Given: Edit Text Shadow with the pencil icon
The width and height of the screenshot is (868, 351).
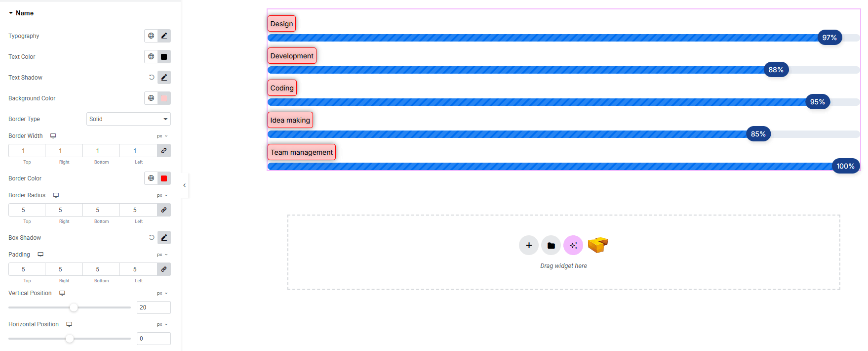Looking at the screenshot, I should [164, 77].
